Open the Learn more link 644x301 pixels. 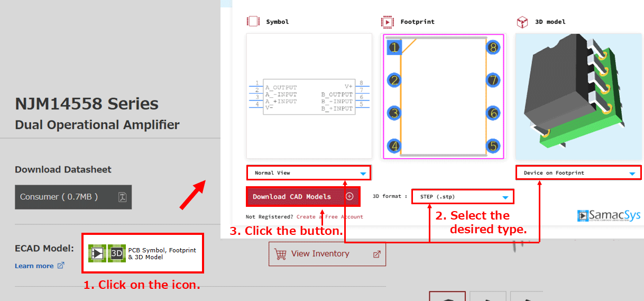pyautogui.click(x=34, y=266)
